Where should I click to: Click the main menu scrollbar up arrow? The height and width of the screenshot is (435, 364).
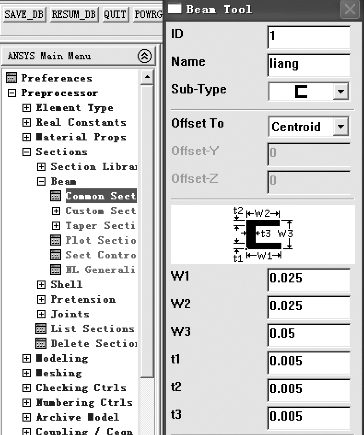[x=147, y=77]
